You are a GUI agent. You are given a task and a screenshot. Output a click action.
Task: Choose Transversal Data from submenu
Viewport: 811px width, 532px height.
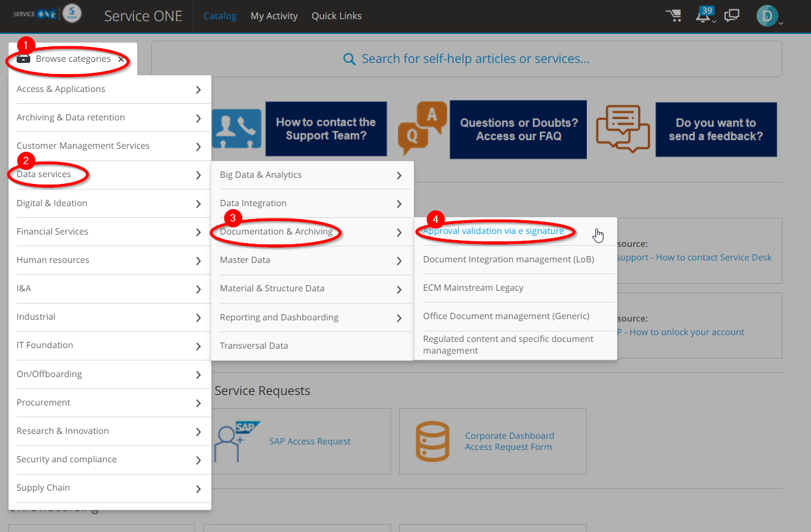point(254,346)
